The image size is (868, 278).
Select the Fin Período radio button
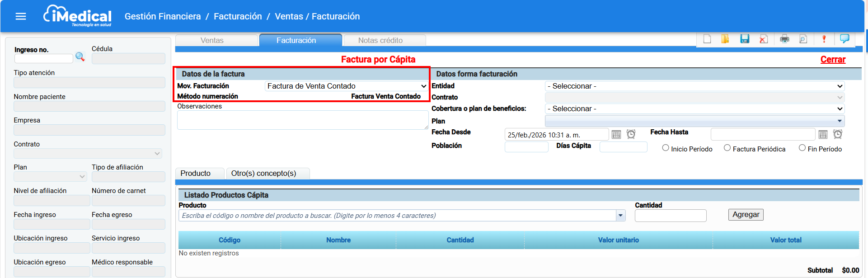click(x=802, y=148)
